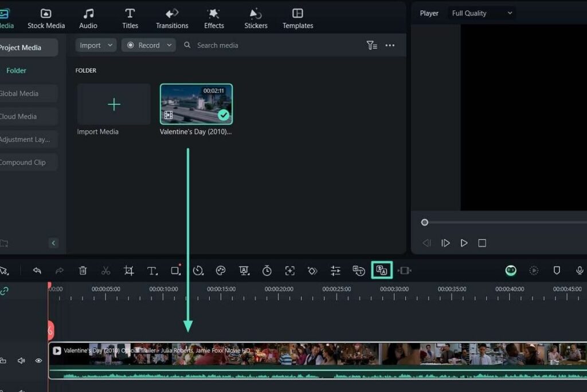Click the player progress slider handle

pos(425,222)
